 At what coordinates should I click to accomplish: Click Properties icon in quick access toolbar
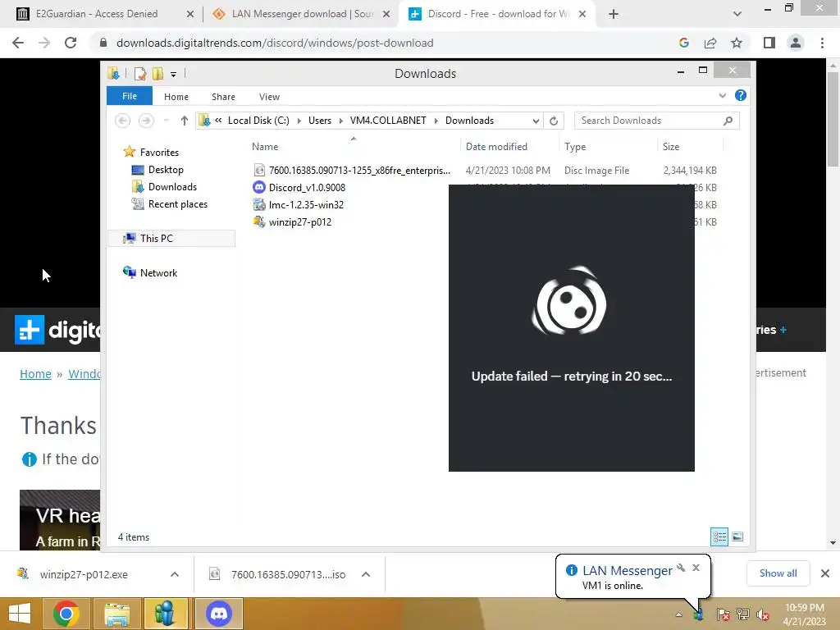(139, 73)
